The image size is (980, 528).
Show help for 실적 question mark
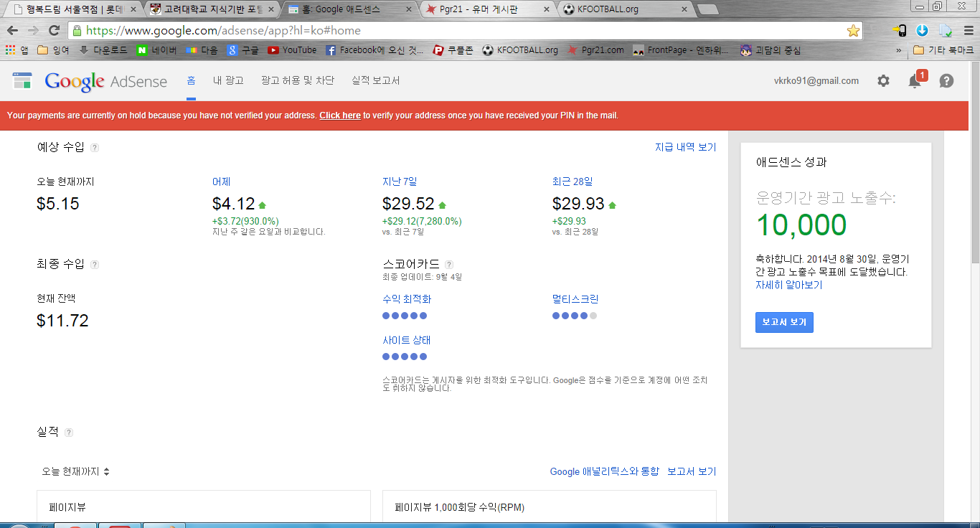click(x=69, y=433)
